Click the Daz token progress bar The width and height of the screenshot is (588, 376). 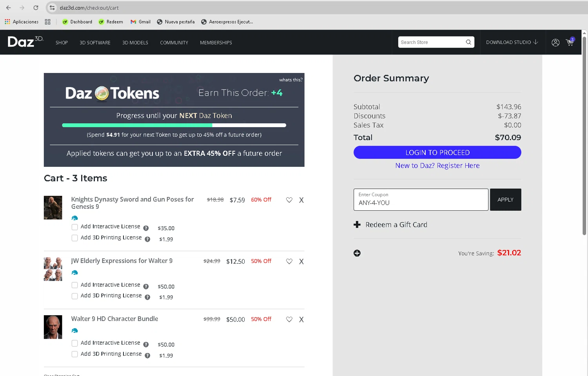174,125
